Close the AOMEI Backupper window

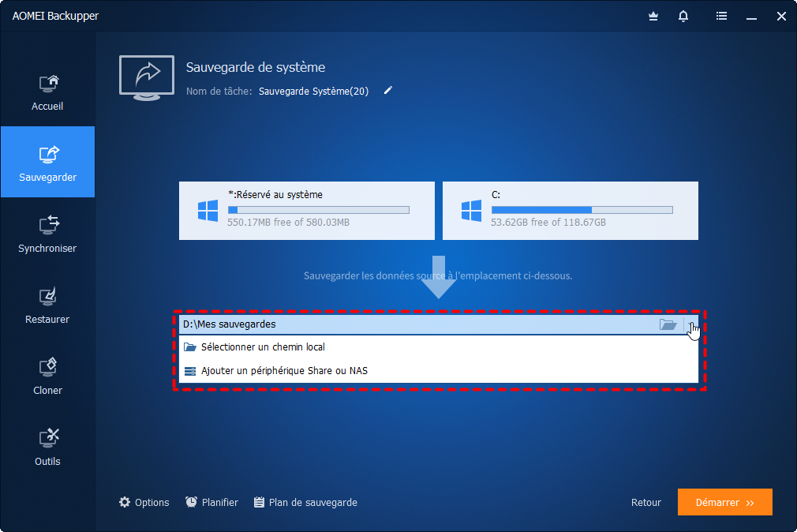[x=781, y=17]
